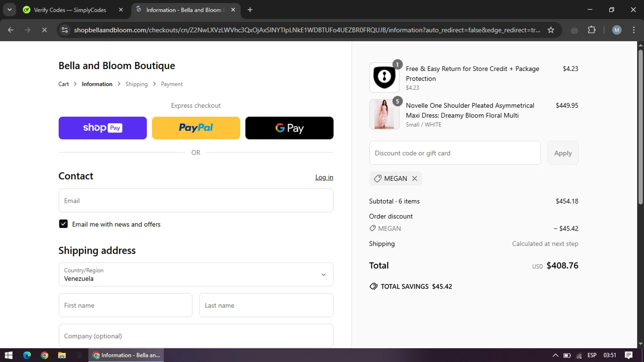This screenshot has height=362, width=644.
Task: Click the scrollbar down arrow
Action: coord(641,344)
